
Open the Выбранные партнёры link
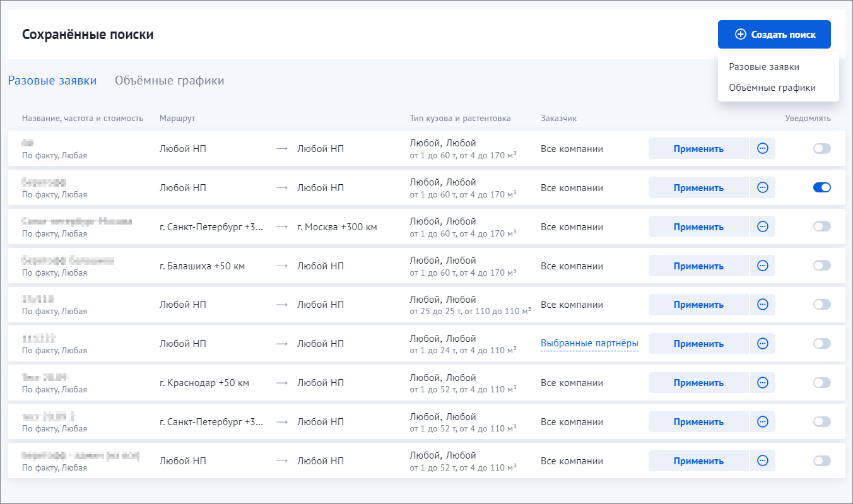point(589,344)
